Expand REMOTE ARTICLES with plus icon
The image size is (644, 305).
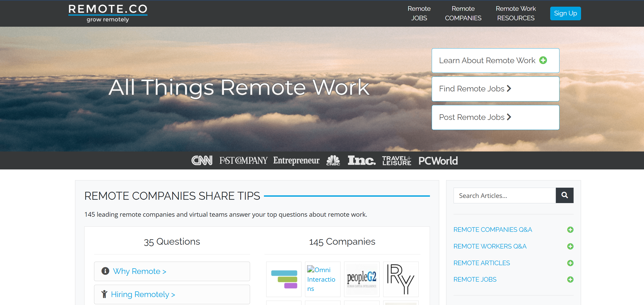pyautogui.click(x=570, y=263)
